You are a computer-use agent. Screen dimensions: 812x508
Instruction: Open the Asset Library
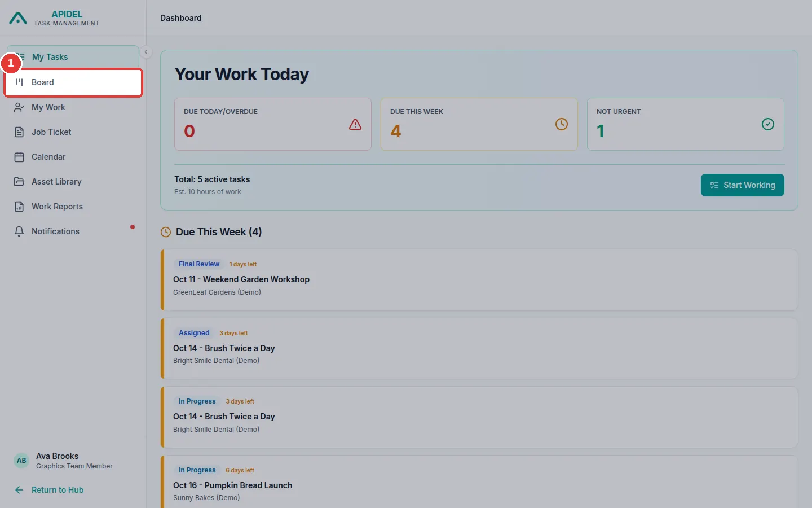[x=73, y=182]
